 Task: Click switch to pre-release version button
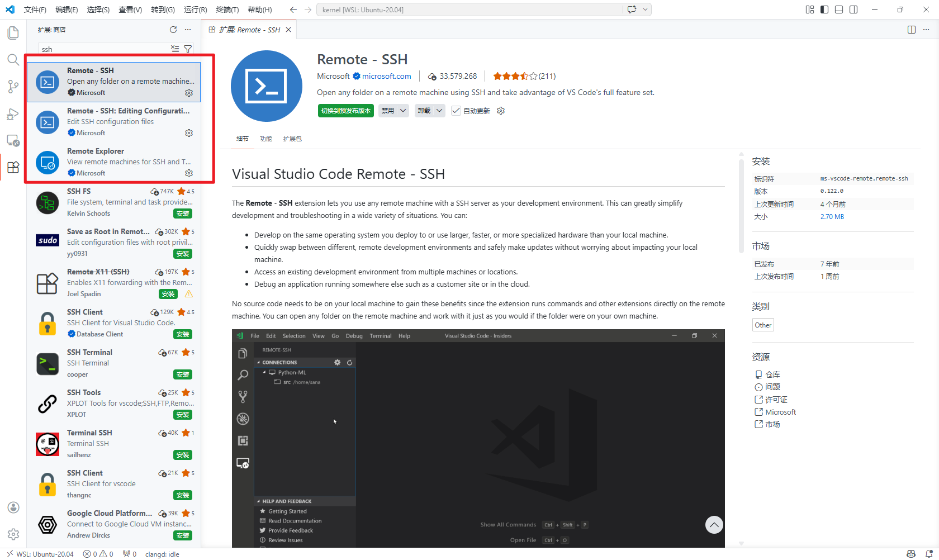[346, 111]
